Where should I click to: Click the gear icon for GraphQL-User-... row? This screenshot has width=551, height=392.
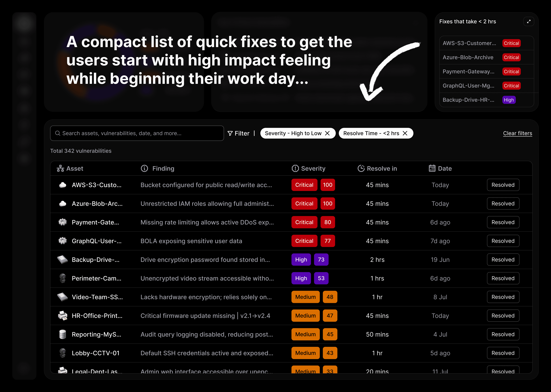(x=63, y=241)
